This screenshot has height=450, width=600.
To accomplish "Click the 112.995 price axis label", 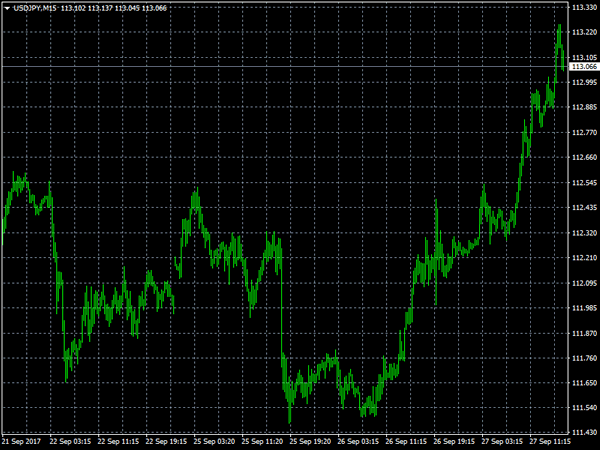I will (584, 83).
